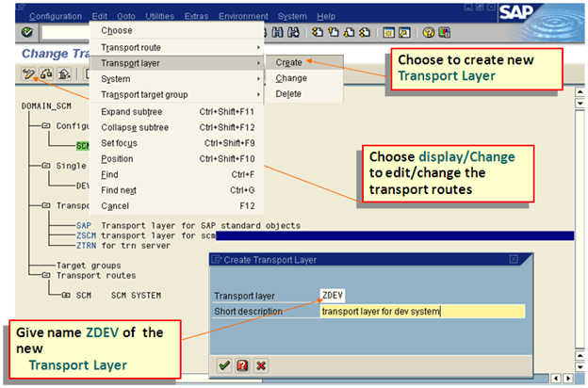The width and height of the screenshot is (588, 388).
Task: Confirm dialog with green checkmark button
Action: pos(224,365)
